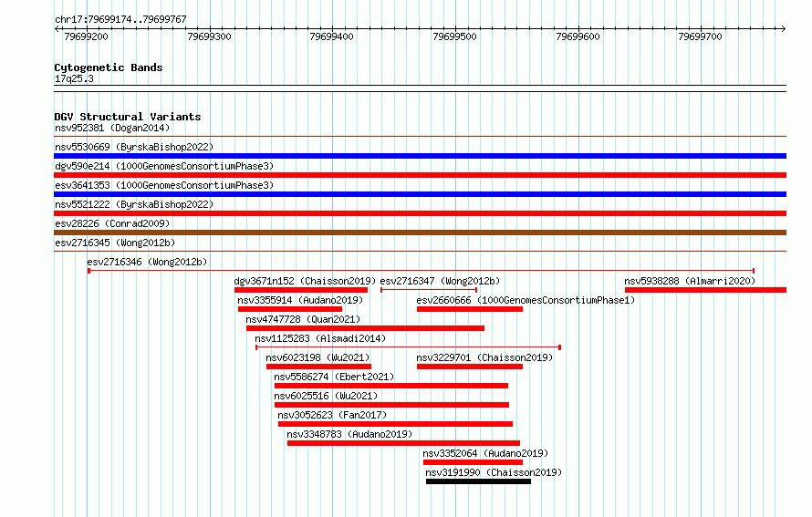Screen dimensions: 812x517
Task: Select the red bar under dgv3671n152
Action: [301, 290]
